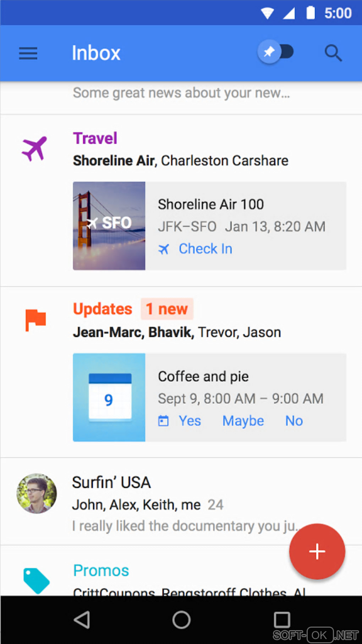The height and width of the screenshot is (644, 362).
Task: Respond Maybe to Coffee and pie
Action: (243, 421)
